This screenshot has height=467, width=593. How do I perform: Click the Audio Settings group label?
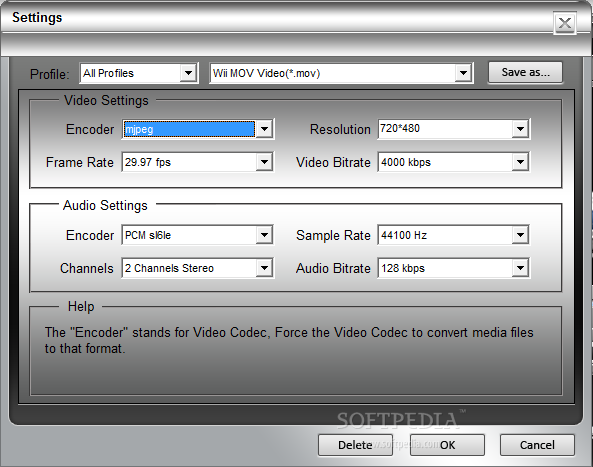(105, 205)
